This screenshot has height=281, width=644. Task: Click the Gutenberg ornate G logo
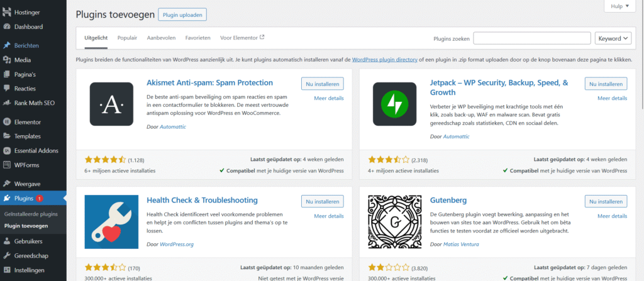pos(395,222)
